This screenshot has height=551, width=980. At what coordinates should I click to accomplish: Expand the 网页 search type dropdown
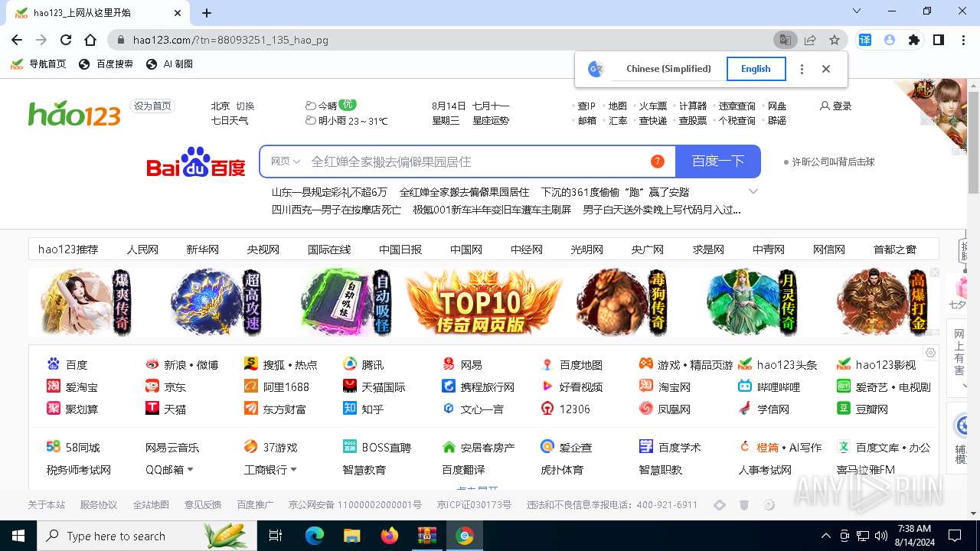pos(286,161)
